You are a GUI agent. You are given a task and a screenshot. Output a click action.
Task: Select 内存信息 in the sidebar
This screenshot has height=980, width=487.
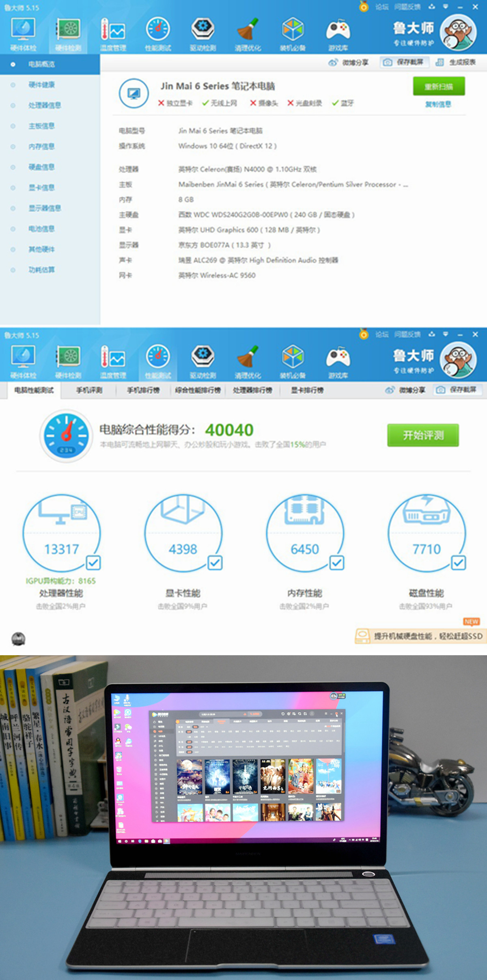[x=50, y=147]
